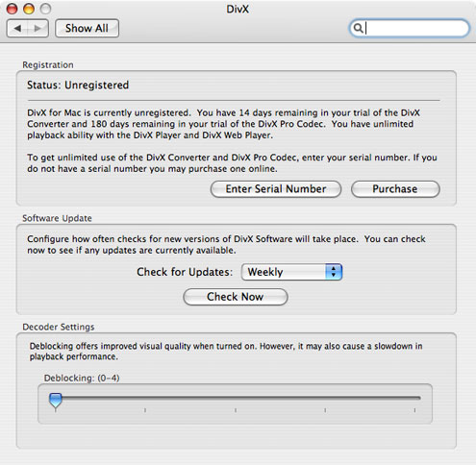The image size is (476, 465).
Task: Click the 'Decoder Settings' section label
Action: [x=59, y=327]
